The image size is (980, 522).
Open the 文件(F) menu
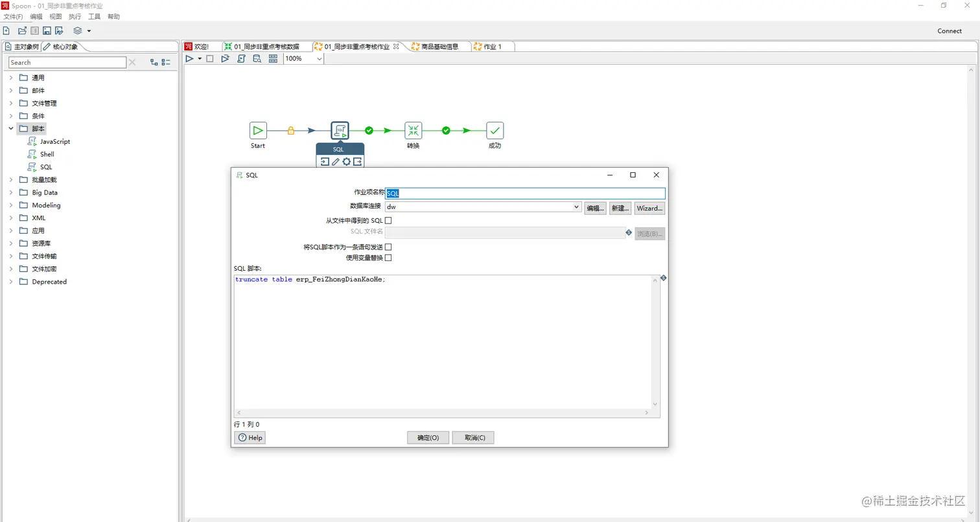click(13, 16)
